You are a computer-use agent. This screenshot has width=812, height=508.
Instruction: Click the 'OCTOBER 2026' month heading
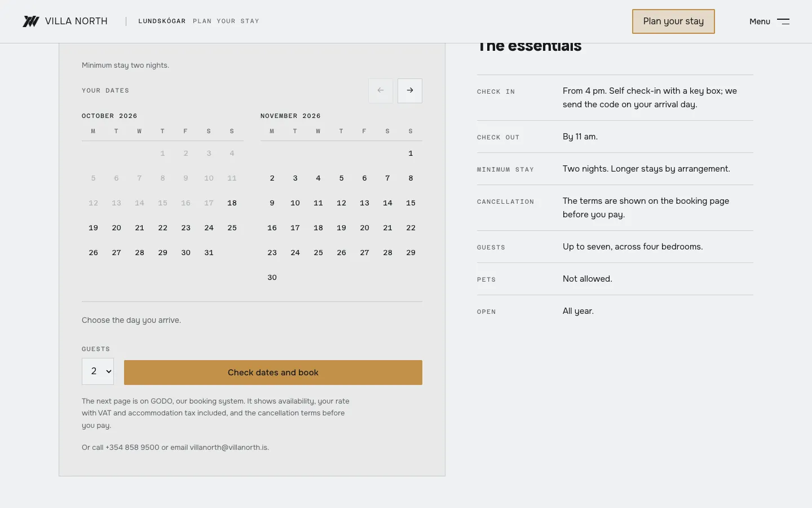pyautogui.click(x=109, y=116)
